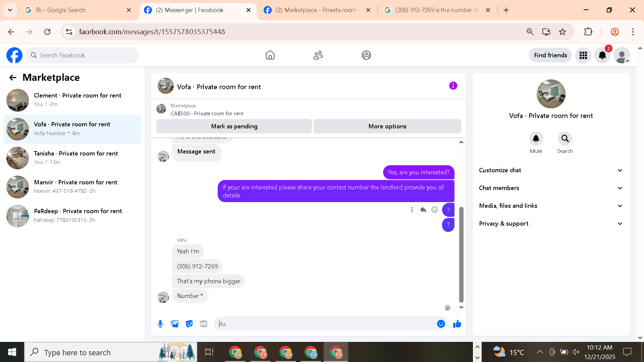Open Windows Start menu

(12, 352)
